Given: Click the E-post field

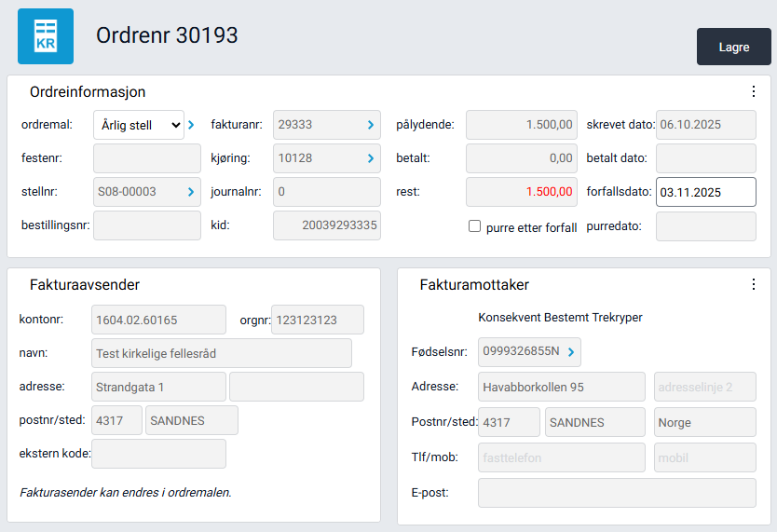Looking at the screenshot, I should coord(616,493).
